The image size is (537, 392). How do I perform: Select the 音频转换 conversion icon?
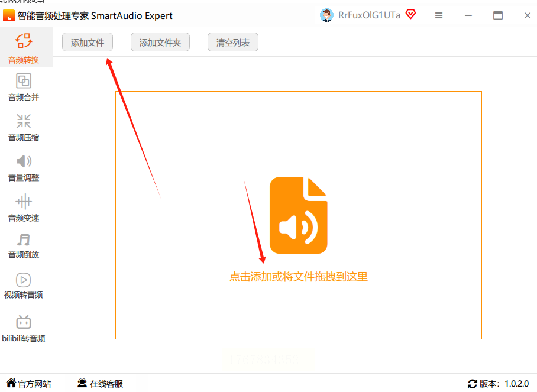24,41
